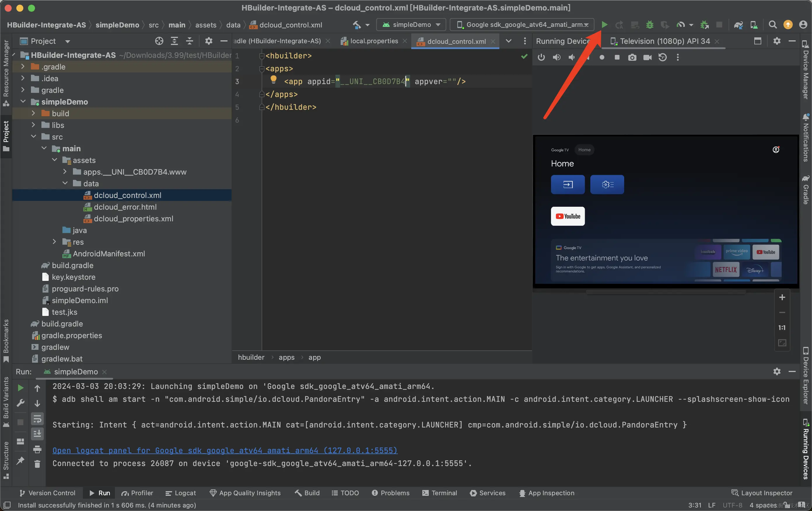
Task: Select AndroidManifest.xml in project tree
Action: pos(108,253)
